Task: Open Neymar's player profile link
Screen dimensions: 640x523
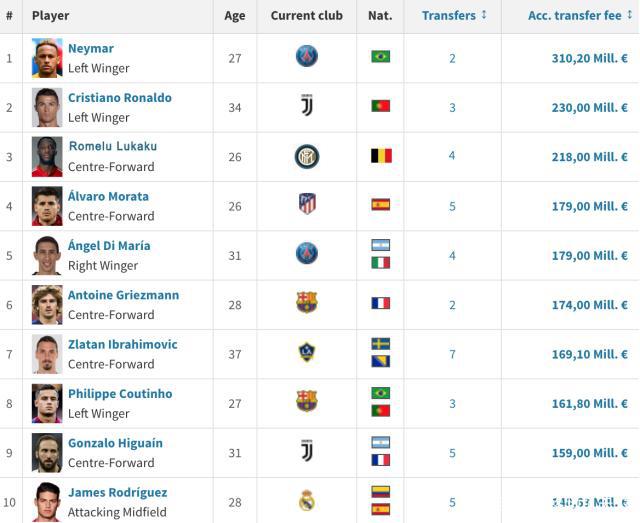Action: [x=91, y=49]
